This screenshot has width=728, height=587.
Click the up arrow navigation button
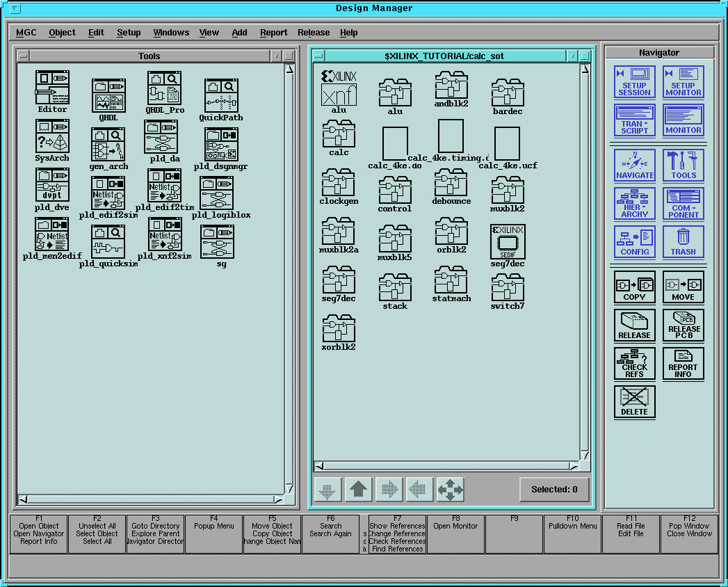click(x=358, y=490)
